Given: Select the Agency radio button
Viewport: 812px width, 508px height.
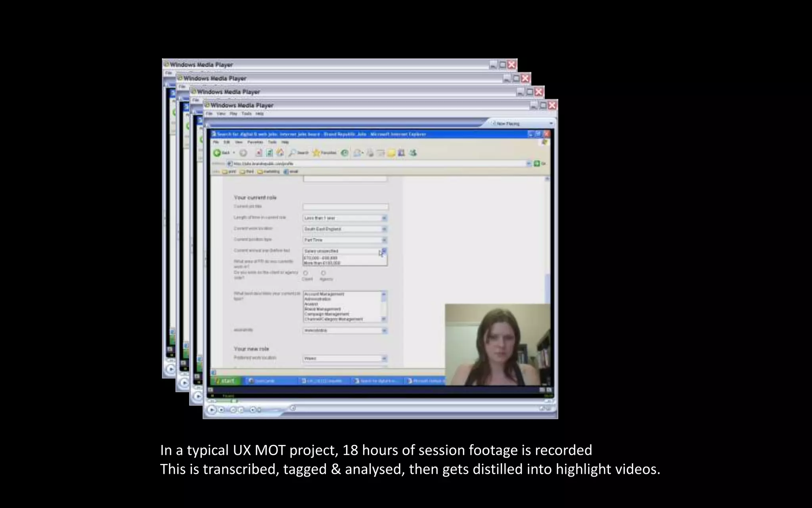Looking at the screenshot, I should [324, 273].
